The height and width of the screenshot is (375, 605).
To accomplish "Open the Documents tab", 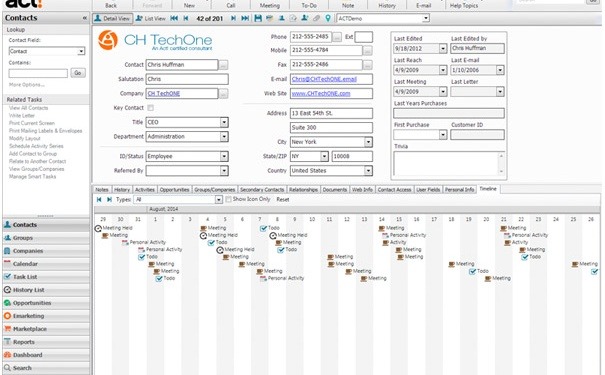I will [335, 189].
